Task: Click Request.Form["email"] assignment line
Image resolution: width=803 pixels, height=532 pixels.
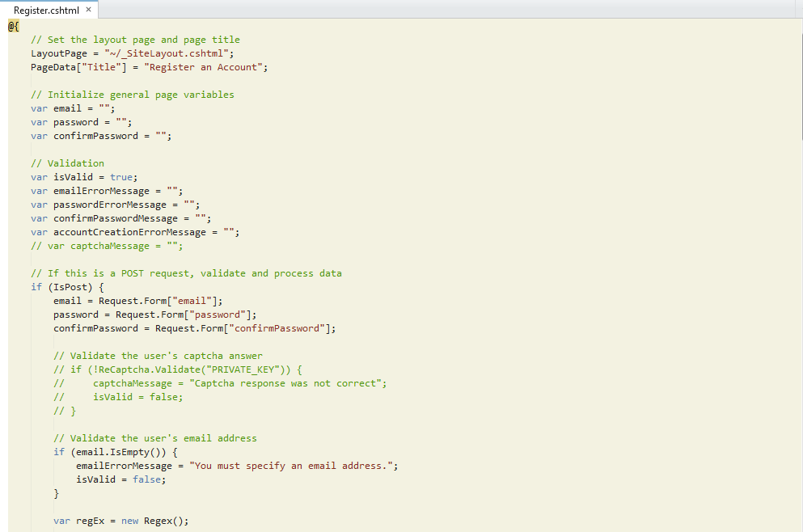Action: coord(137,301)
